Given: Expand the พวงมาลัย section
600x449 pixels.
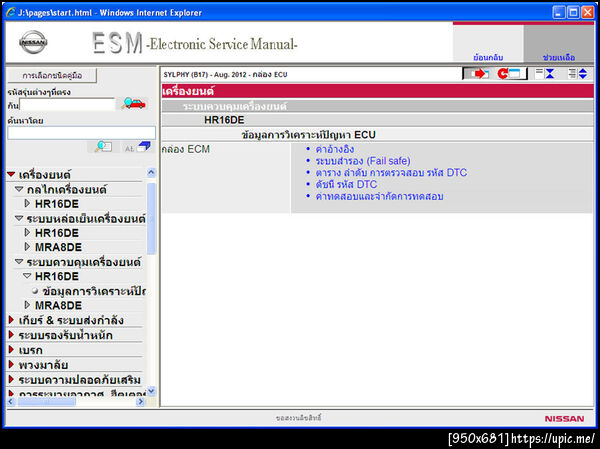Looking at the screenshot, I should 11,365.
